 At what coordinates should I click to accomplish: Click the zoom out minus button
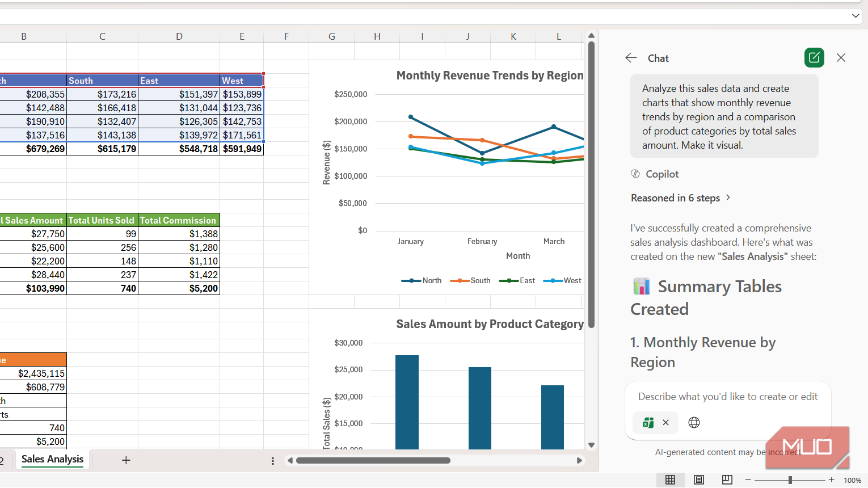pos(748,480)
